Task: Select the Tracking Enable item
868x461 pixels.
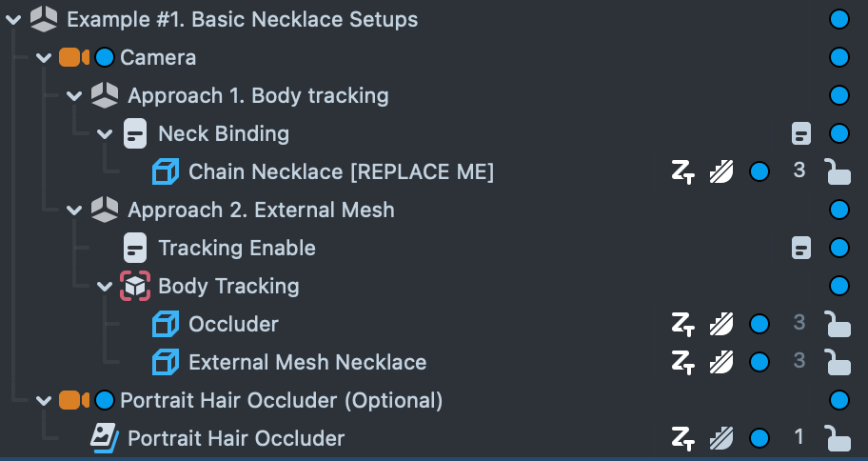Action: tap(236, 248)
